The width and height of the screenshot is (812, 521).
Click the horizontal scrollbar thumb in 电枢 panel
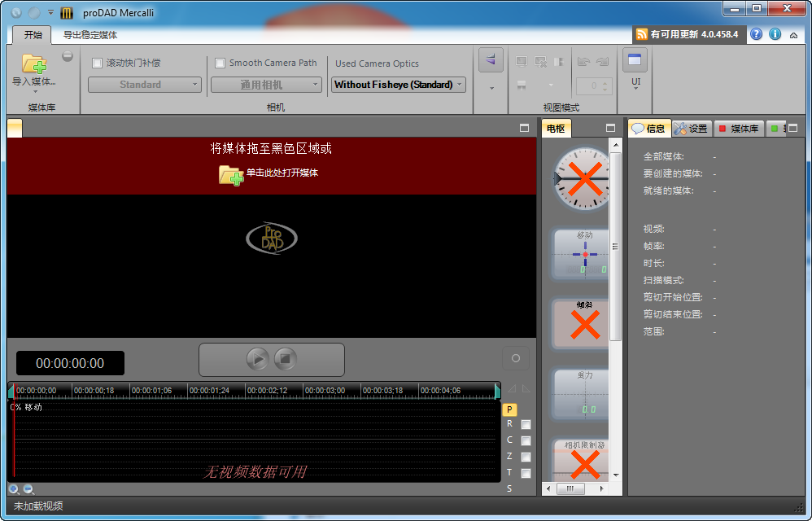[x=570, y=488]
